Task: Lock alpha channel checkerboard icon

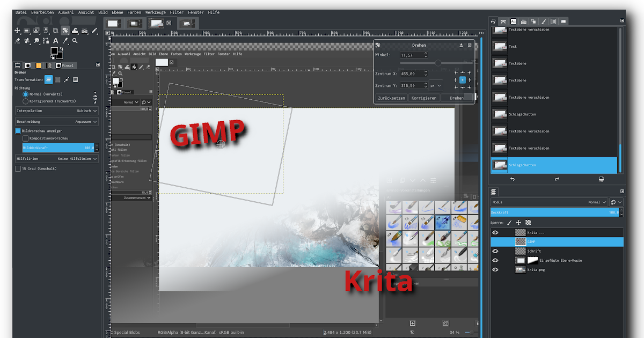Action: (528, 223)
